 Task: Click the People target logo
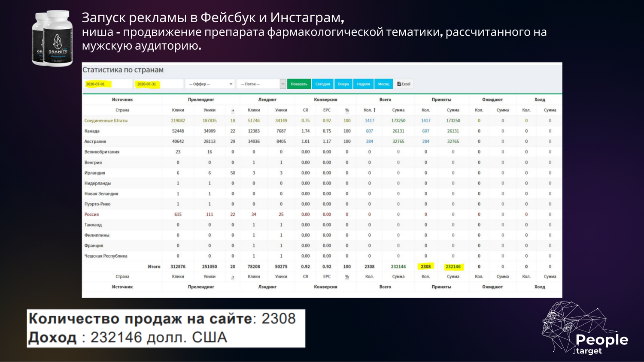585,328
